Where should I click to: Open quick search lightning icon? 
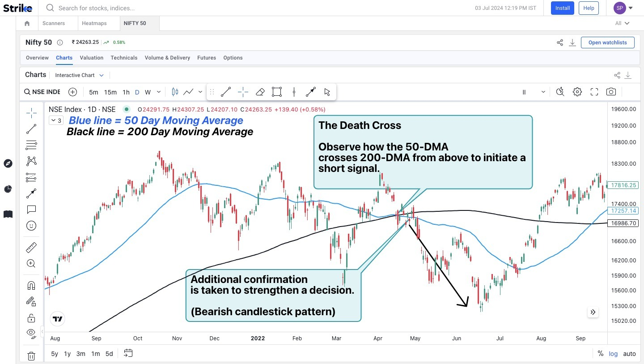coord(560,92)
